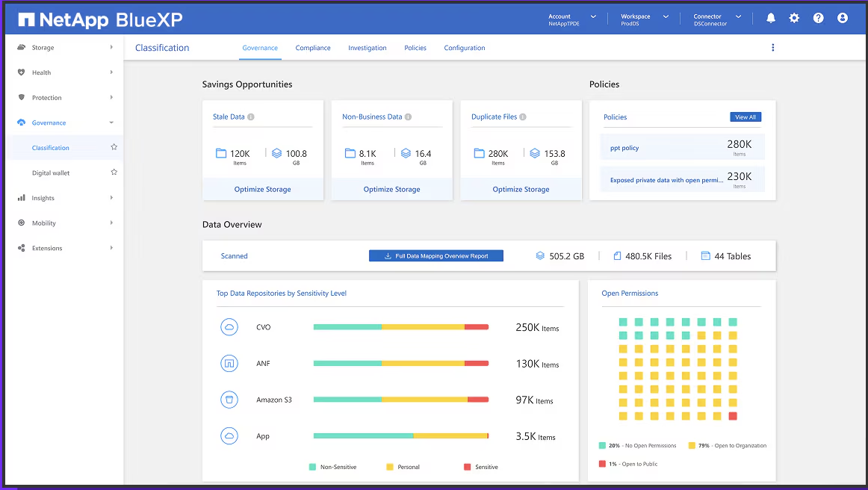Expand the Extensions sidebar section
Viewport: 868px width, 490px height.
(111, 248)
